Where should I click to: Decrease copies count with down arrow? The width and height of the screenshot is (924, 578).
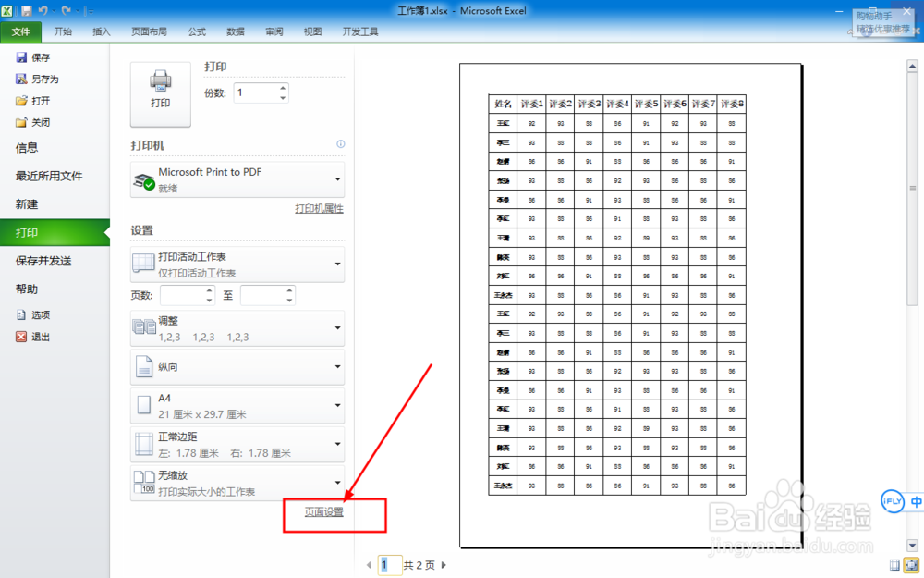pos(283,98)
